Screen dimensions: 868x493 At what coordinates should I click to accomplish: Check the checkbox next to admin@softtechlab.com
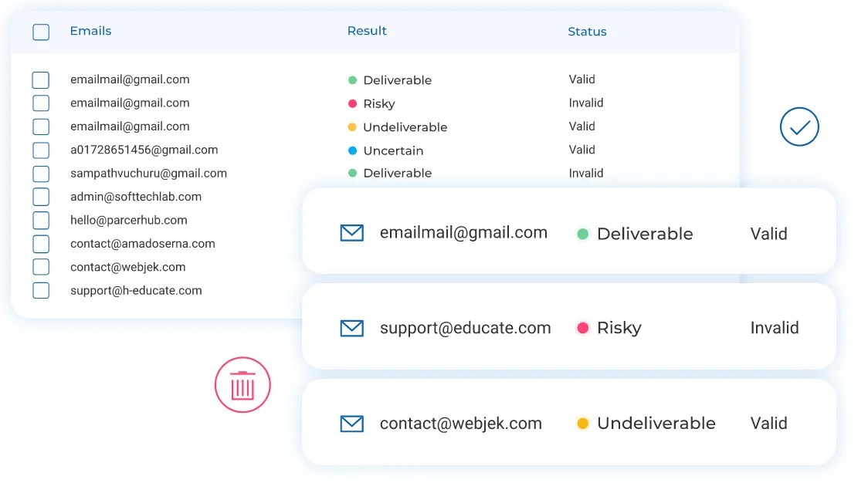click(x=40, y=197)
